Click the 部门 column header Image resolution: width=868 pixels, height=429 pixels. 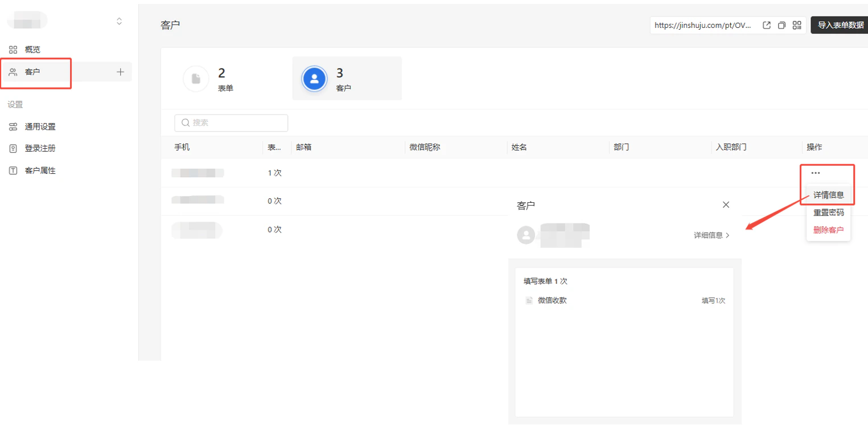click(x=622, y=147)
